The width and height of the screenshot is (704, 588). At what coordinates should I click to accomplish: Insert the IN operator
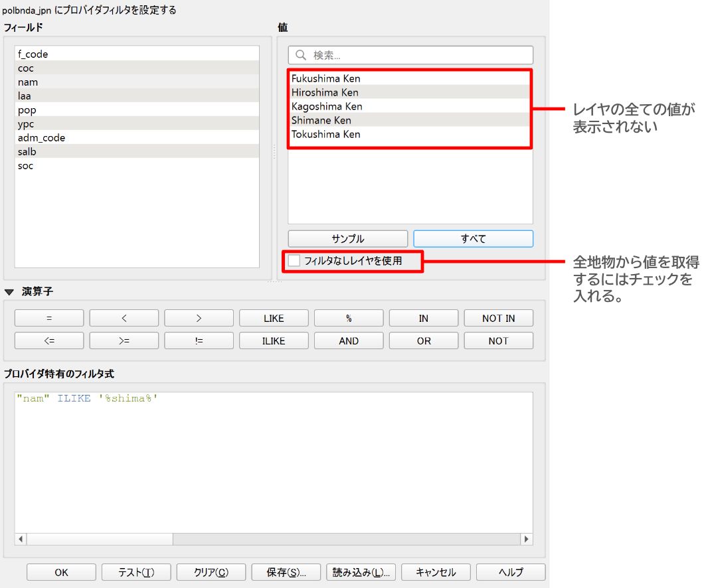(424, 318)
